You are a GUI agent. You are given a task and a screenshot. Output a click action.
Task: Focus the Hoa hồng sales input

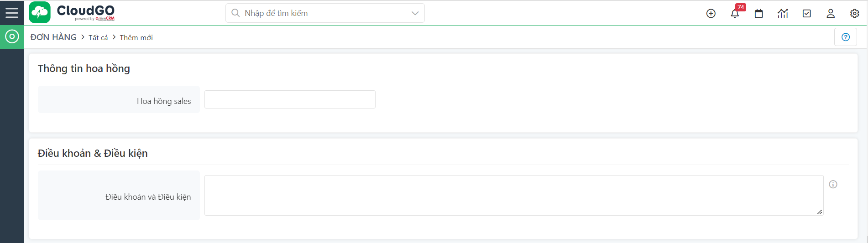(290, 99)
